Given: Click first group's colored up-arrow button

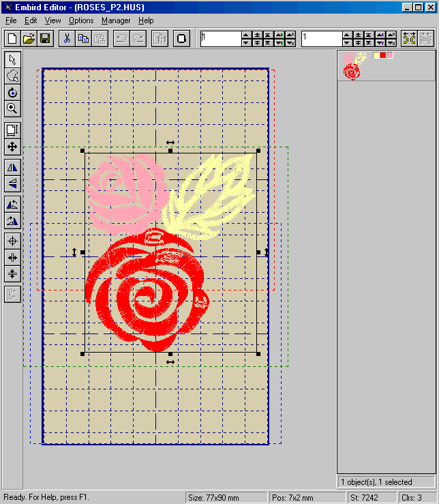Looking at the screenshot, I should (x=279, y=35).
